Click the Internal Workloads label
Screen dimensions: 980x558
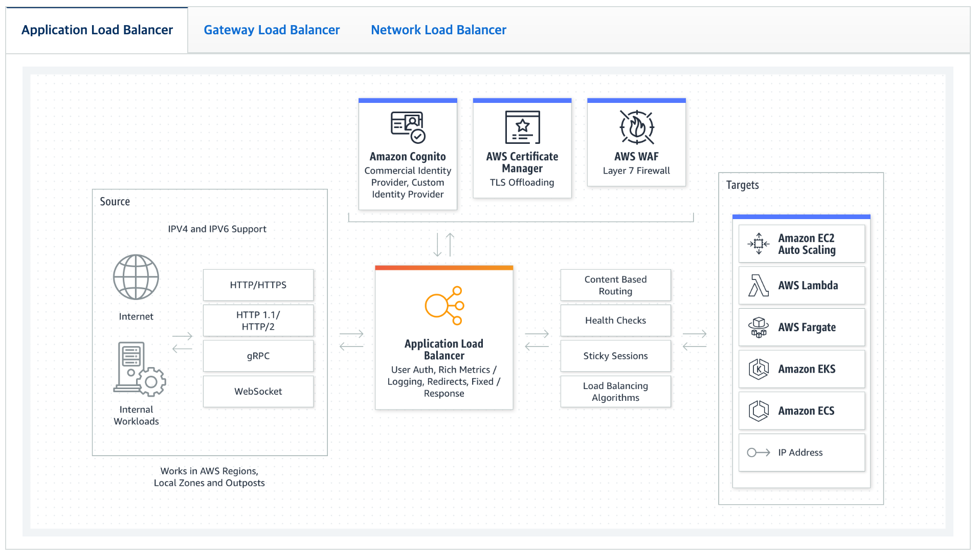click(x=136, y=416)
